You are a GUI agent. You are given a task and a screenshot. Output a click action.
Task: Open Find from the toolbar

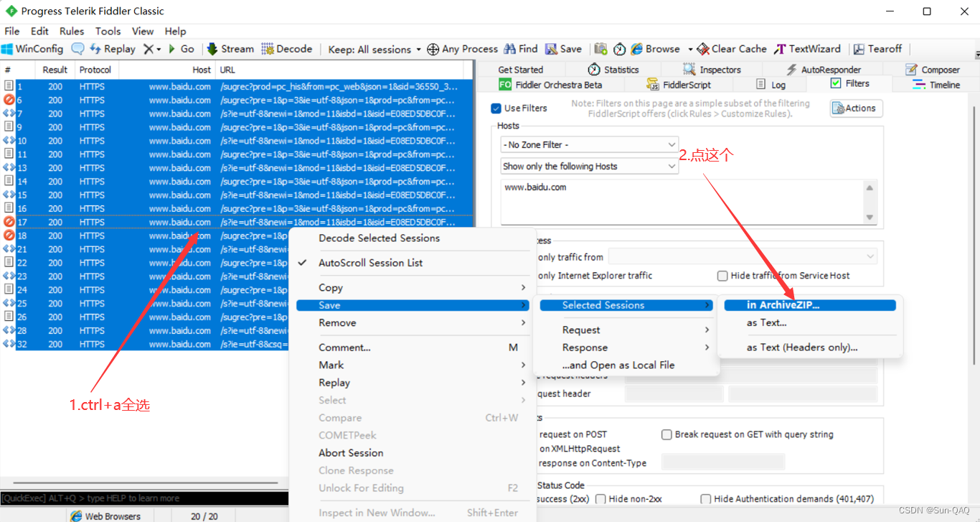(x=521, y=49)
